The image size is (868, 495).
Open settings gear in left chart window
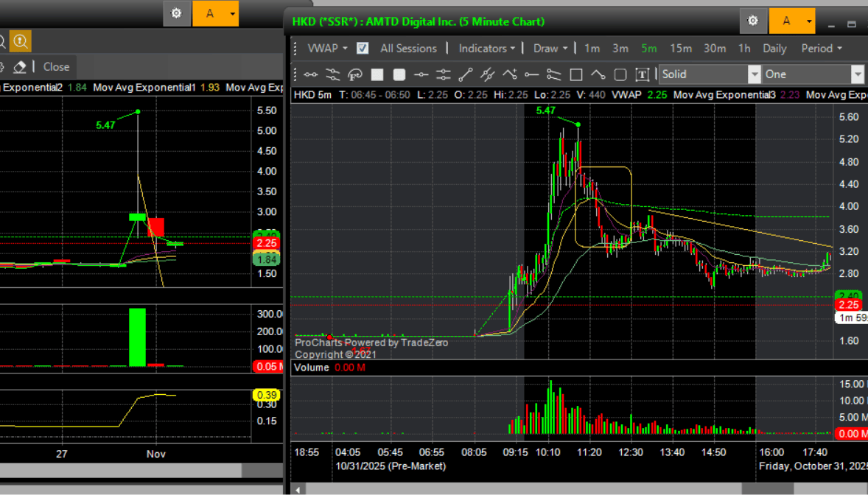[177, 13]
